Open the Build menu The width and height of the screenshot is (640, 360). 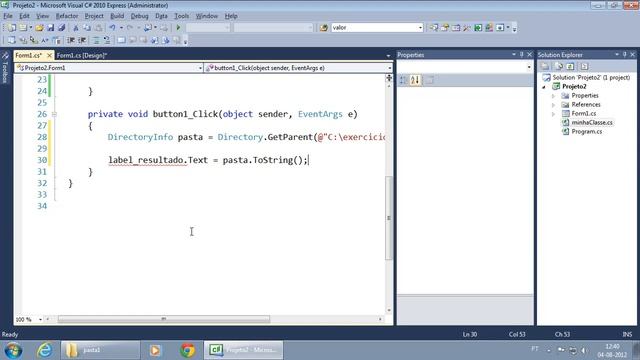[117, 16]
